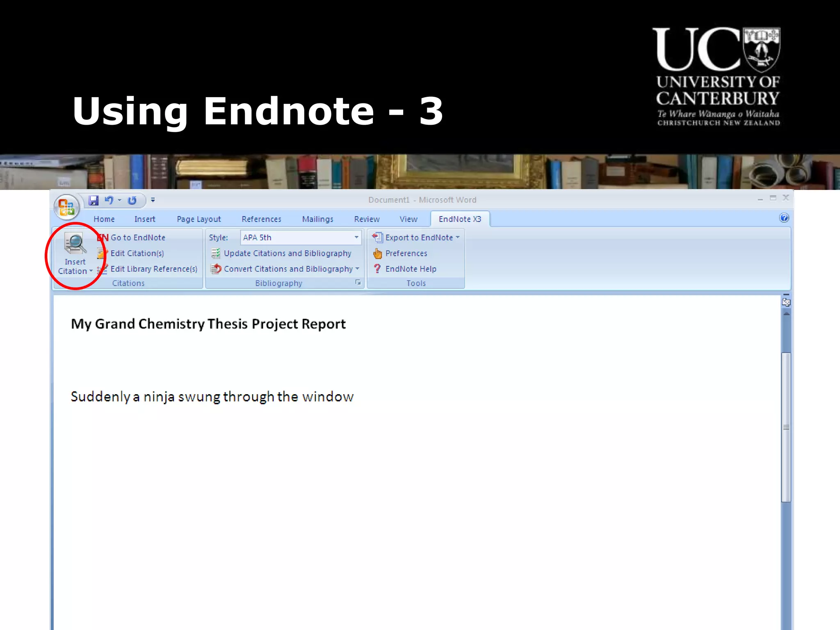This screenshot has width=840, height=630.
Task: Open the Mailings tab
Action: coord(317,219)
